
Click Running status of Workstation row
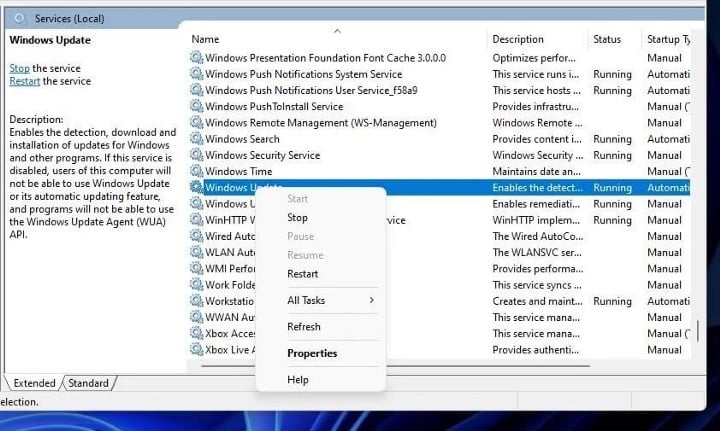tap(612, 302)
